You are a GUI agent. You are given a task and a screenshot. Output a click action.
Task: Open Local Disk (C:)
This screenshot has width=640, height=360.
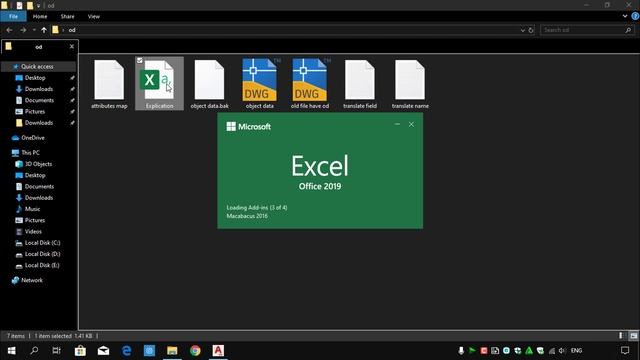[42, 242]
